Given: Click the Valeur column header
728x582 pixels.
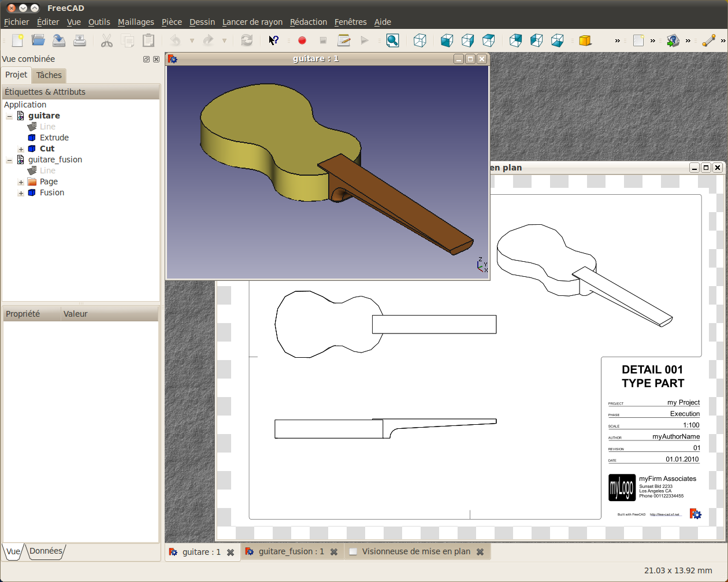Looking at the screenshot, I should [x=110, y=314].
